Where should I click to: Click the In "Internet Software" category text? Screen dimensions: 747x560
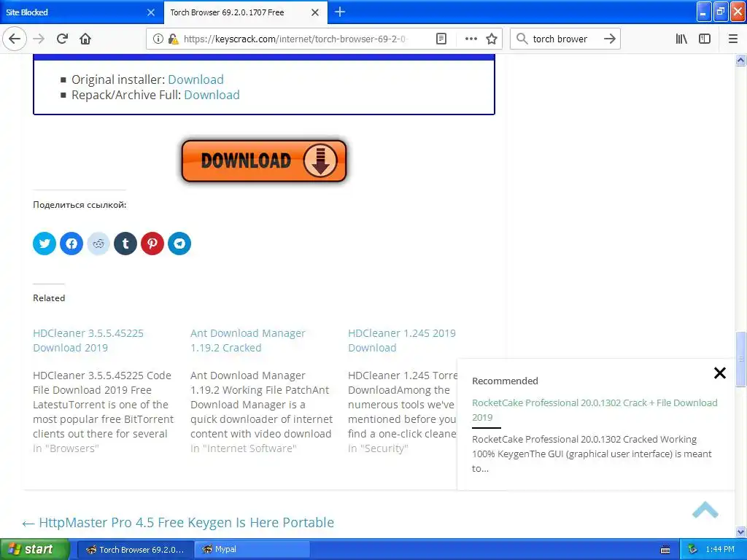point(244,448)
